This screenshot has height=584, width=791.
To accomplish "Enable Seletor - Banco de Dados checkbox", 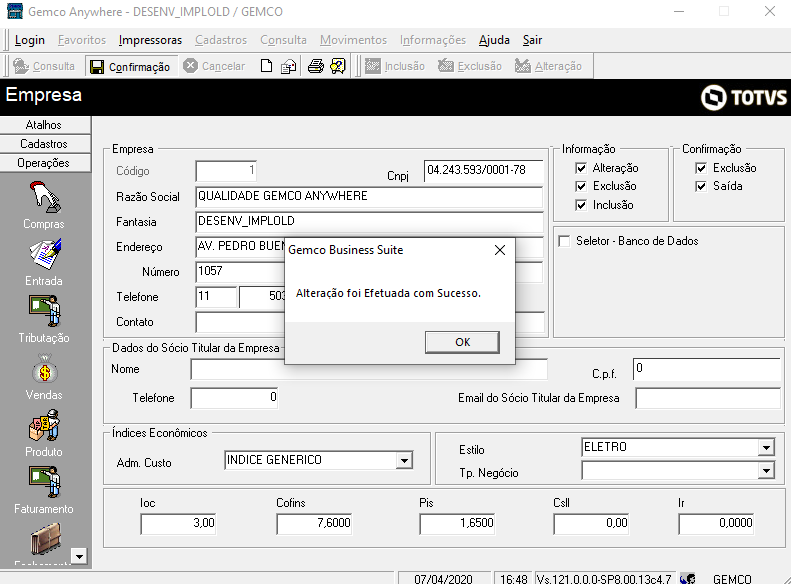I will [564, 241].
